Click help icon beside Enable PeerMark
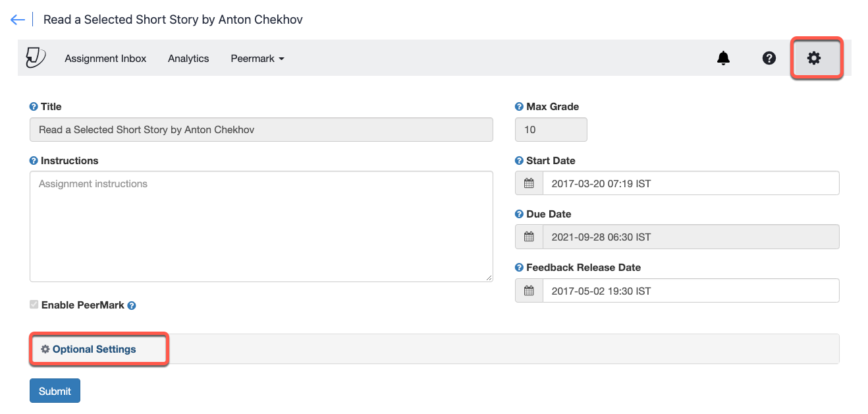868x414 pixels. [132, 306]
